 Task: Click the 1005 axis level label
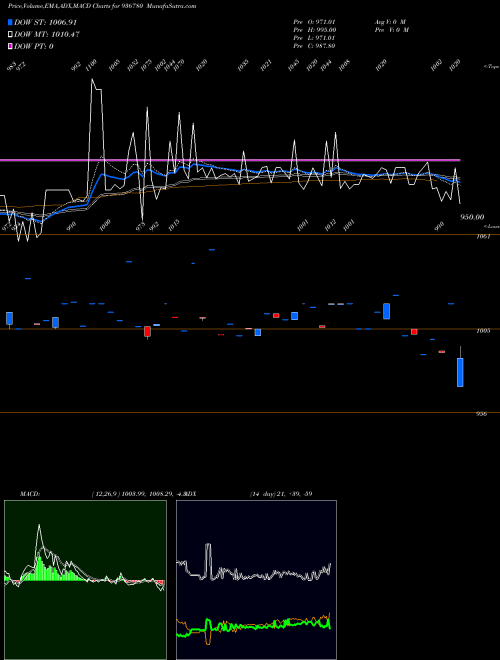click(x=483, y=331)
